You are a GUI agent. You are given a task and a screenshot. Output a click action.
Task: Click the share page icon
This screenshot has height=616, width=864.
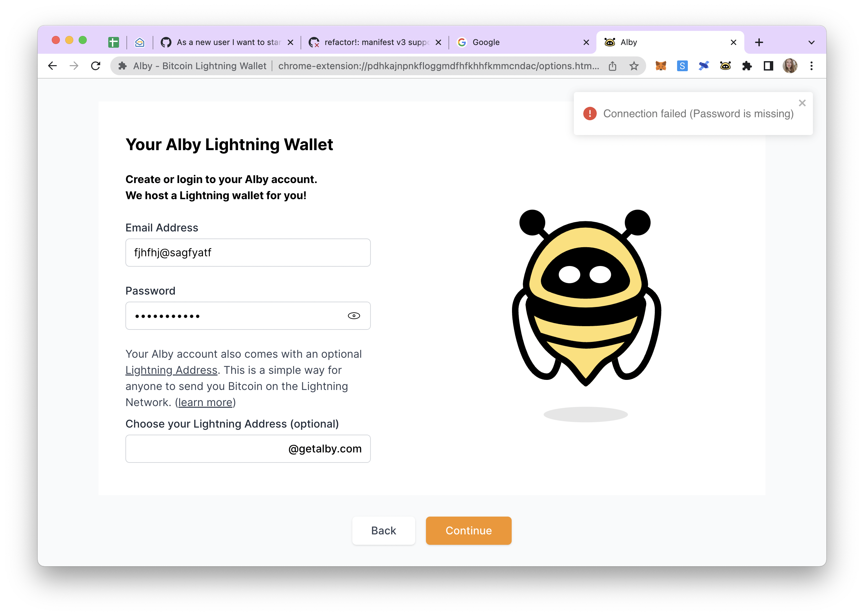(612, 66)
